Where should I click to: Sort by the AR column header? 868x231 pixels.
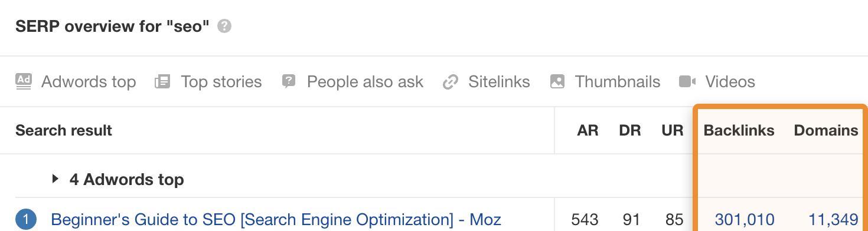coord(588,131)
